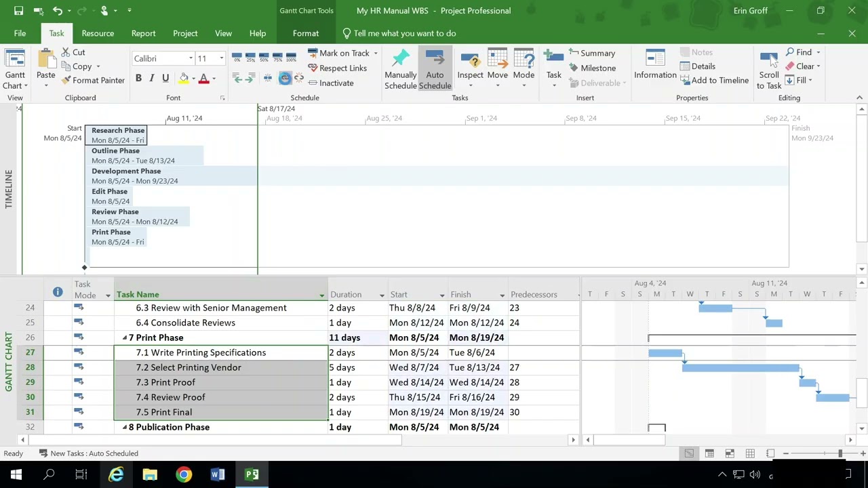
Task: Expand Mark on Track options
Action: (x=375, y=54)
